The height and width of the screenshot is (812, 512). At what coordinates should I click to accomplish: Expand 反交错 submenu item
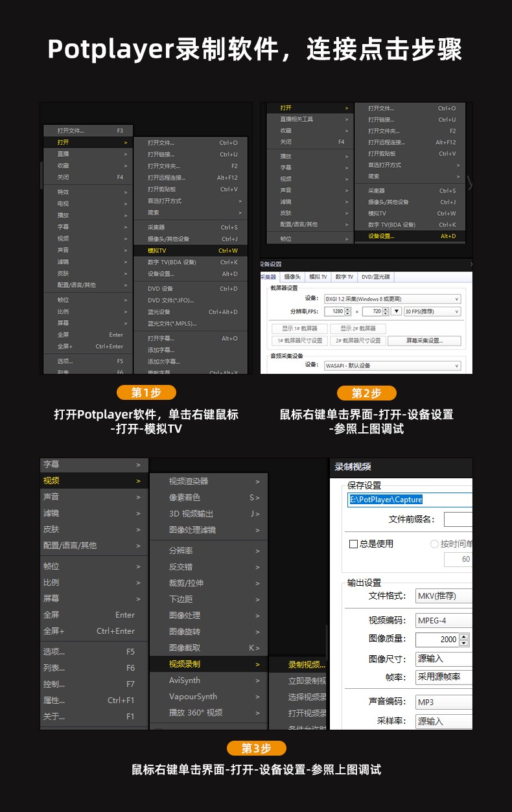pyautogui.click(x=209, y=567)
